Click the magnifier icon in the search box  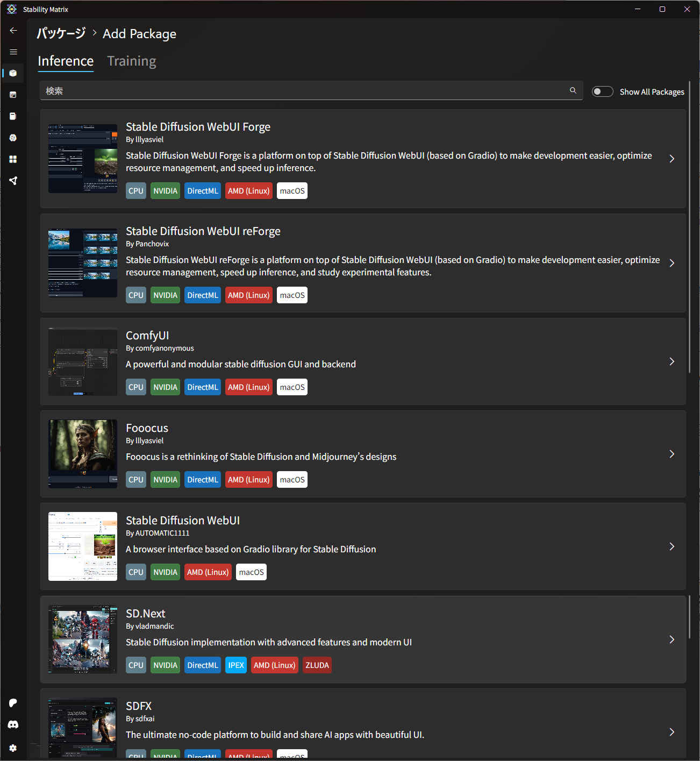tap(573, 90)
